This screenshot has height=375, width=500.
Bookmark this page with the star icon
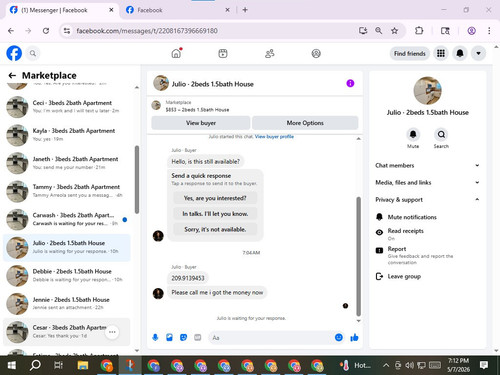394,31
